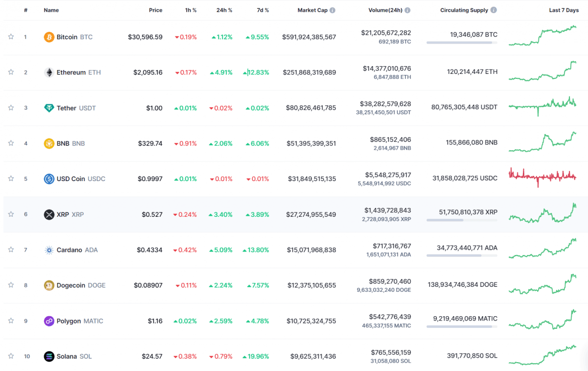588x371 pixels.
Task: Click the Bitcoin logo icon
Action: 49,37
